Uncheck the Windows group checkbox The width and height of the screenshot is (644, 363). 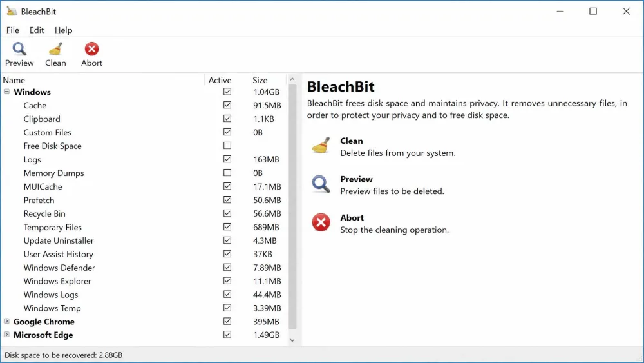227,92
